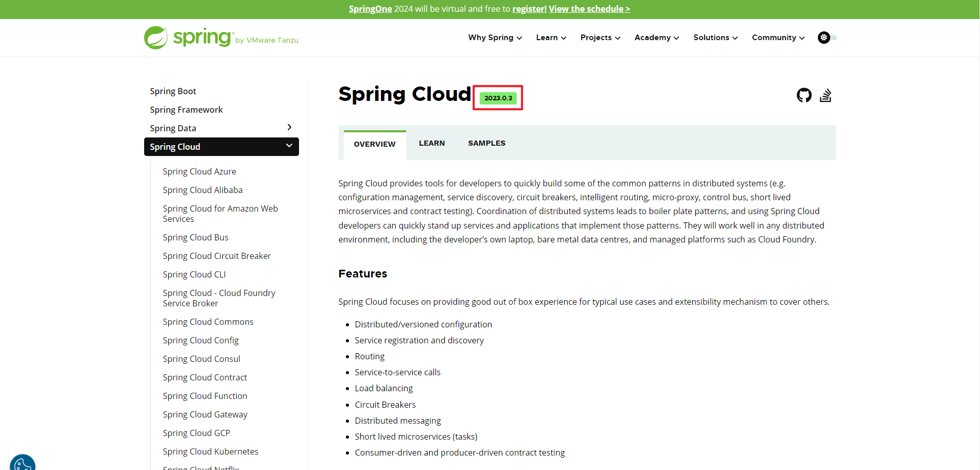
Task: Click 'Consumer-driven and producer-driven contract testing' text
Action: [460, 452]
